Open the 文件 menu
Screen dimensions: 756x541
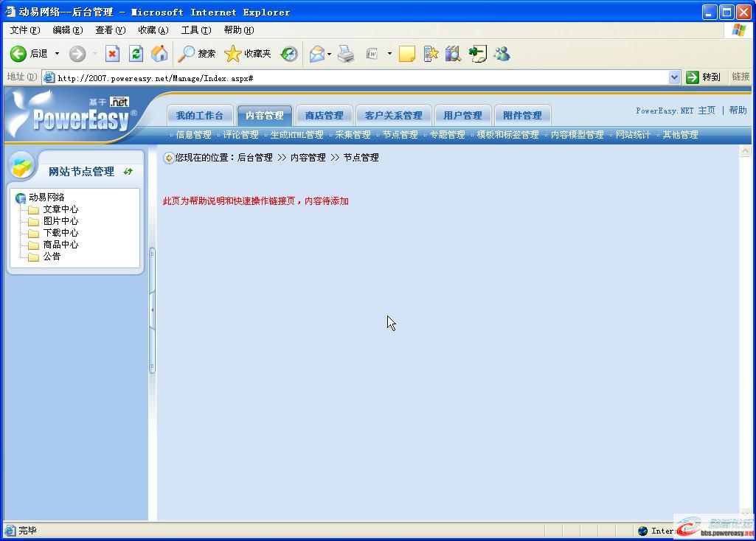pos(24,29)
